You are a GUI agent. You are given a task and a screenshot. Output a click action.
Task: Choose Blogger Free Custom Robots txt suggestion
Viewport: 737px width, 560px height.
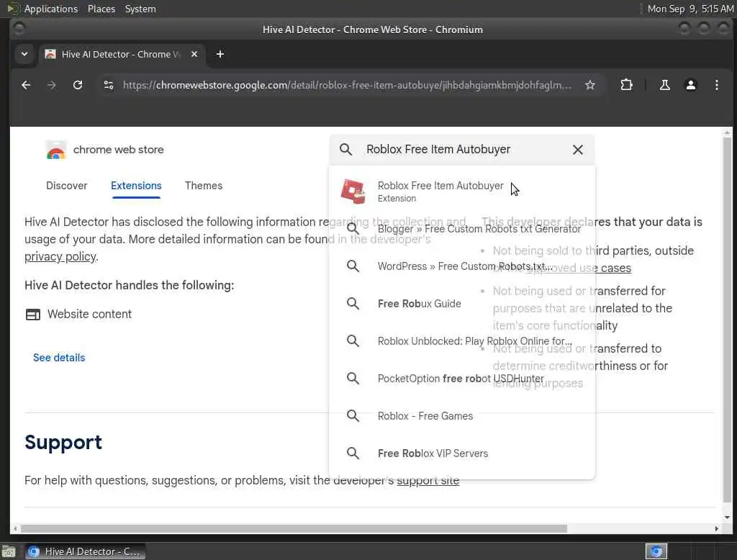pyautogui.click(x=462, y=228)
